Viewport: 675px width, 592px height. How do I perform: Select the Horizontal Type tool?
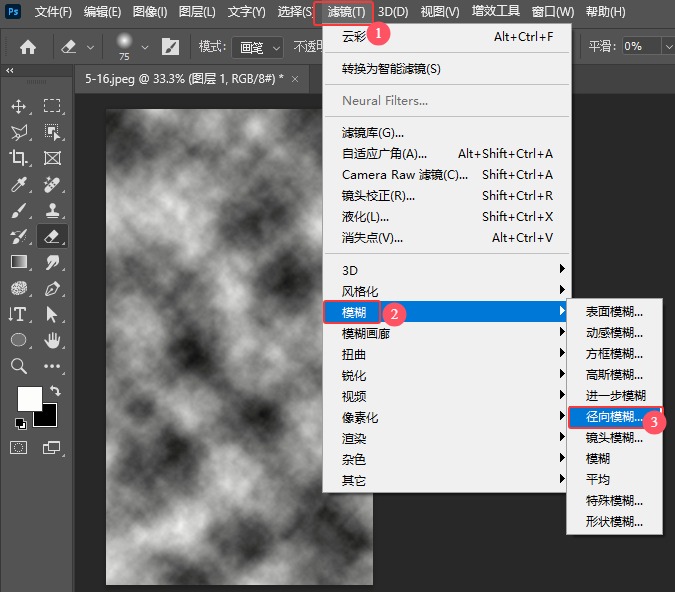point(19,314)
